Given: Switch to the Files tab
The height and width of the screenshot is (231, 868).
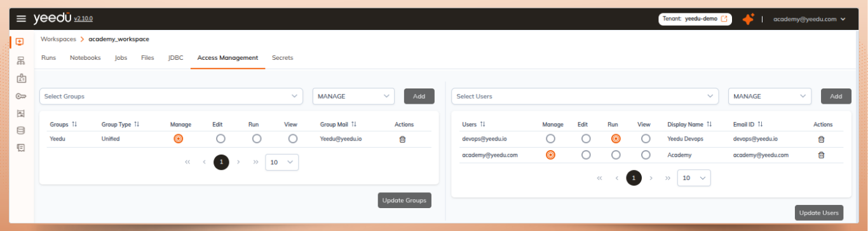Looking at the screenshot, I should click(147, 58).
